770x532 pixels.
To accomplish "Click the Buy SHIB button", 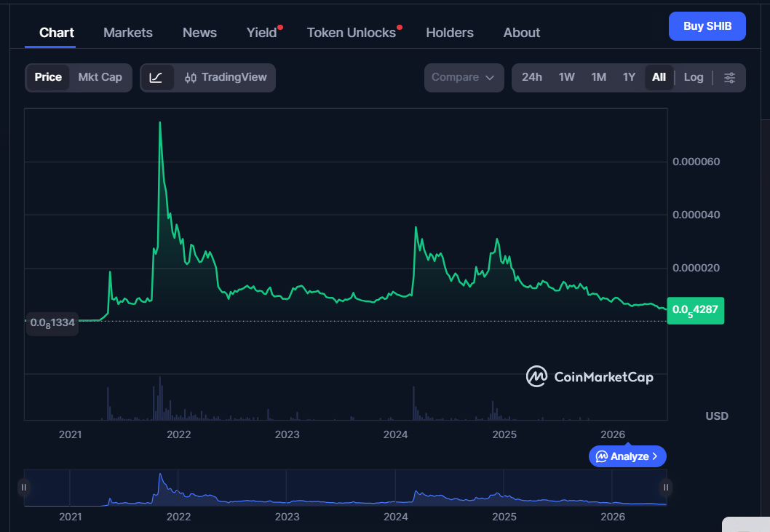I will click(707, 26).
